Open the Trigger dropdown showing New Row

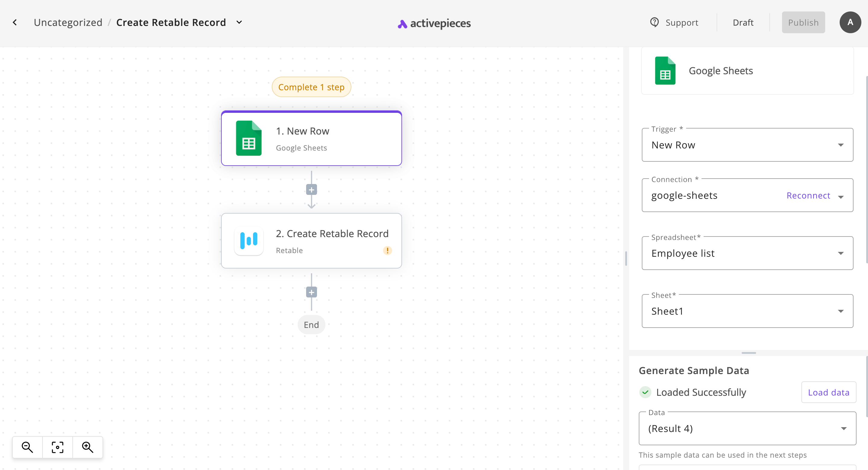coord(841,145)
